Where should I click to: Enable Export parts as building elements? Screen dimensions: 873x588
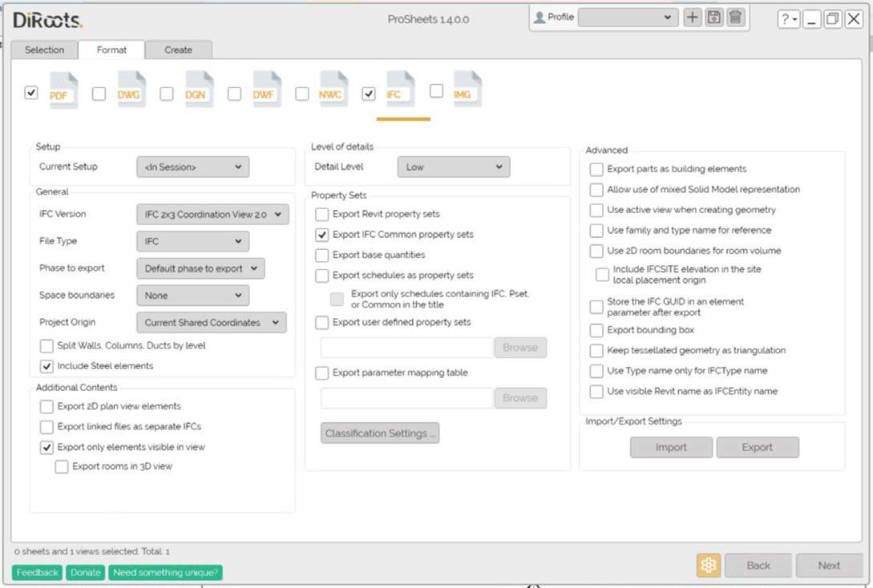click(x=596, y=169)
